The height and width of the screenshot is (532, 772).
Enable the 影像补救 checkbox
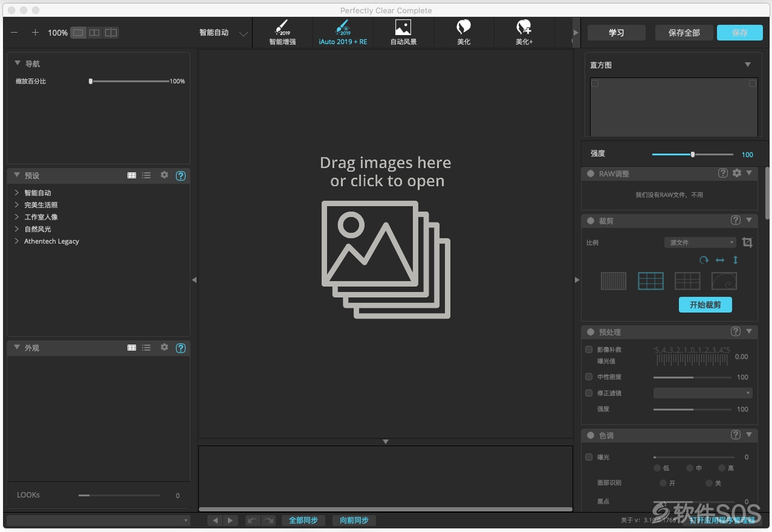coord(589,349)
